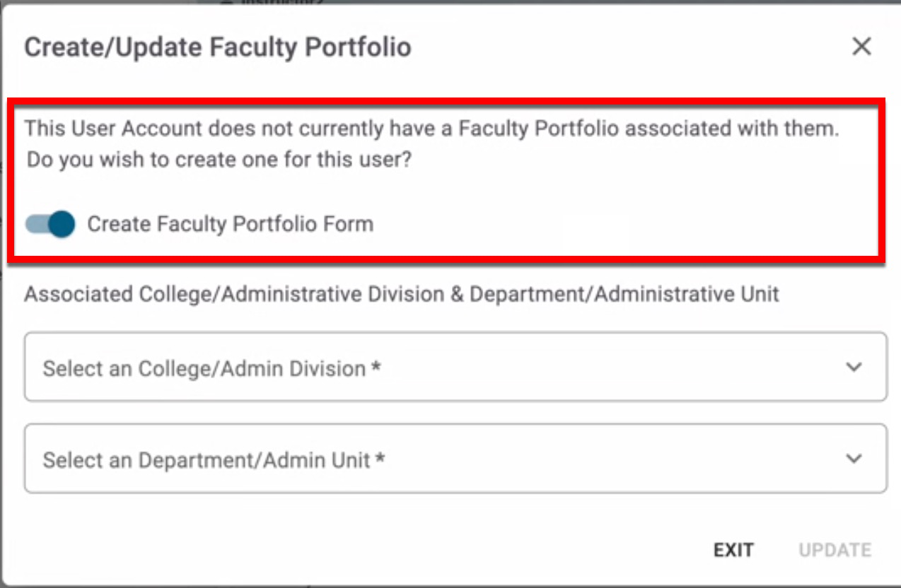Click the 'Do you wish to create one' text
The image size is (901, 588).
pyautogui.click(x=219, y=160)
